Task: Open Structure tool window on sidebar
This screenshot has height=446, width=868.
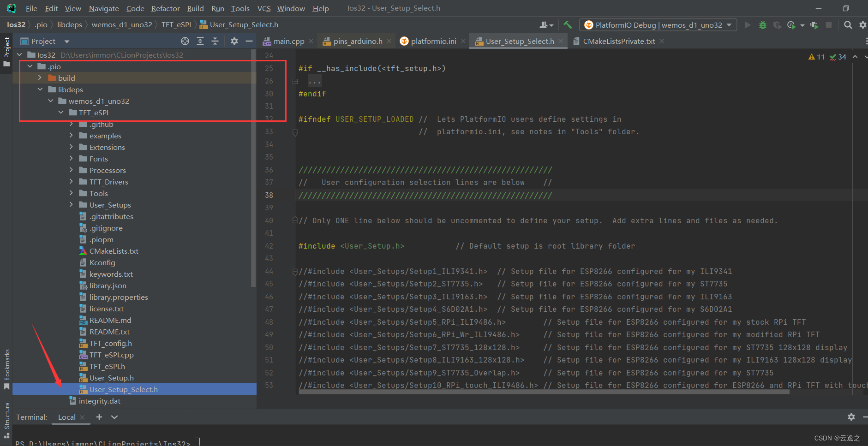Action: 6,420
